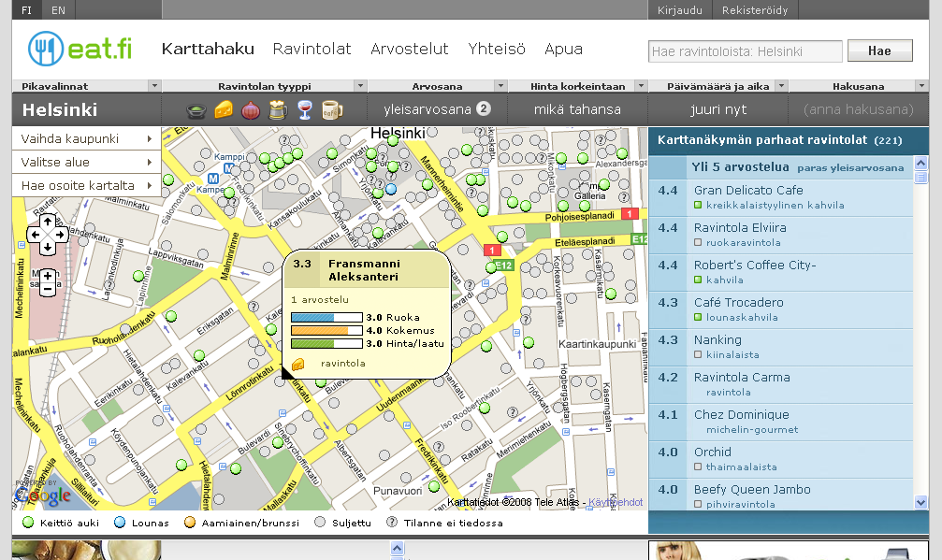Click the map zoom in plus button

click(x=47, y=276)
